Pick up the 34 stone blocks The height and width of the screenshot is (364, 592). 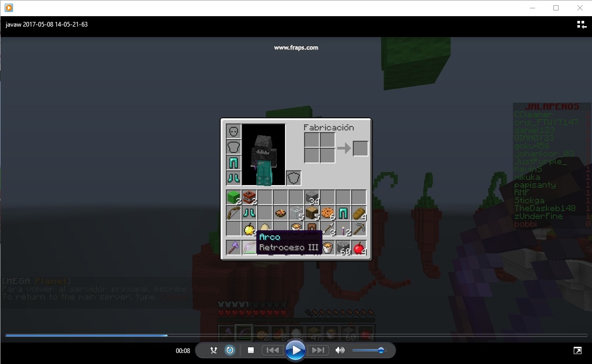coord(312,197)
